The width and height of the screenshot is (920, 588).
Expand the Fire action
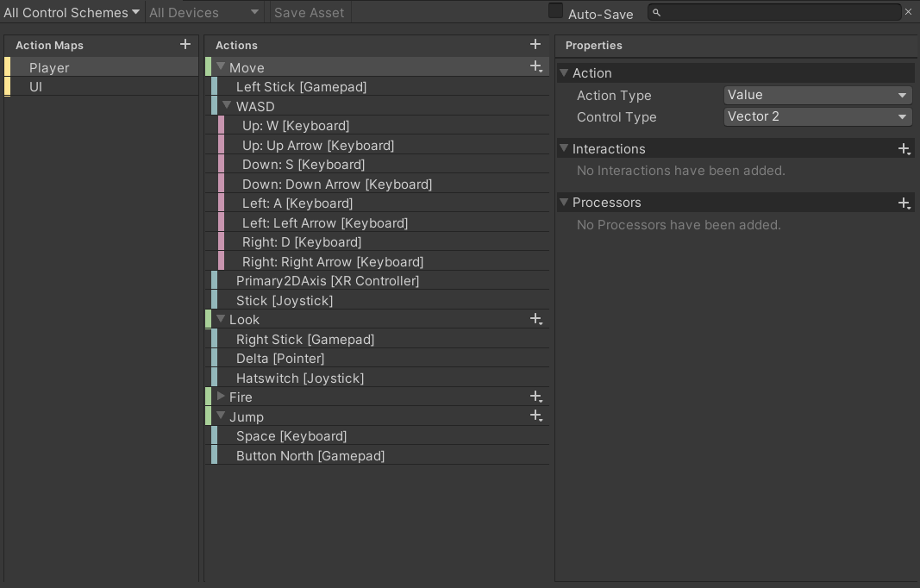221,397
